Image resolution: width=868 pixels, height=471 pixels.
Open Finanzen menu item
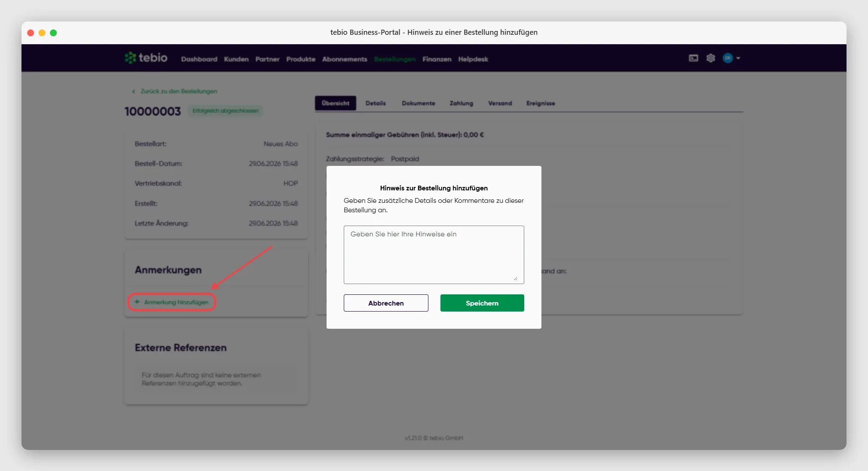tap(437, 59)
